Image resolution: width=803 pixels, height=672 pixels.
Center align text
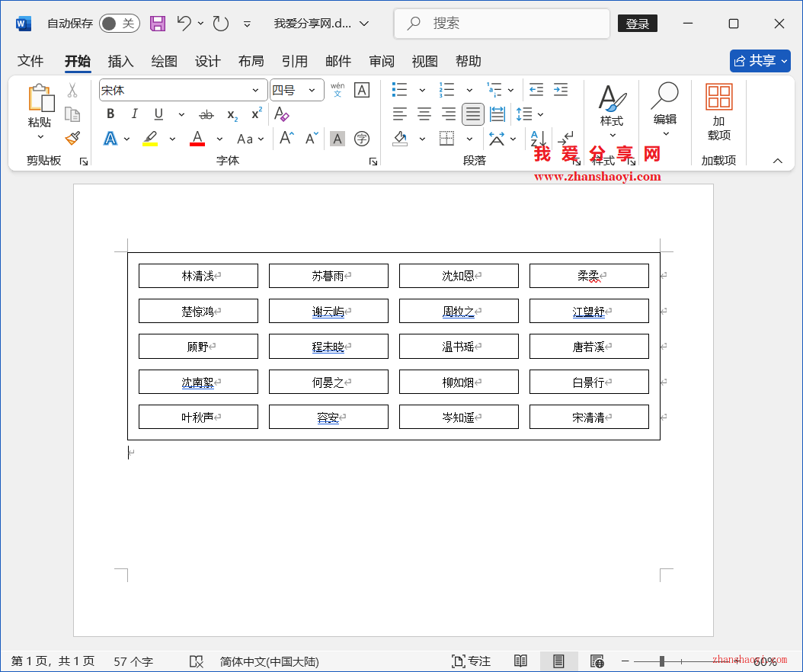pos(424,114)
